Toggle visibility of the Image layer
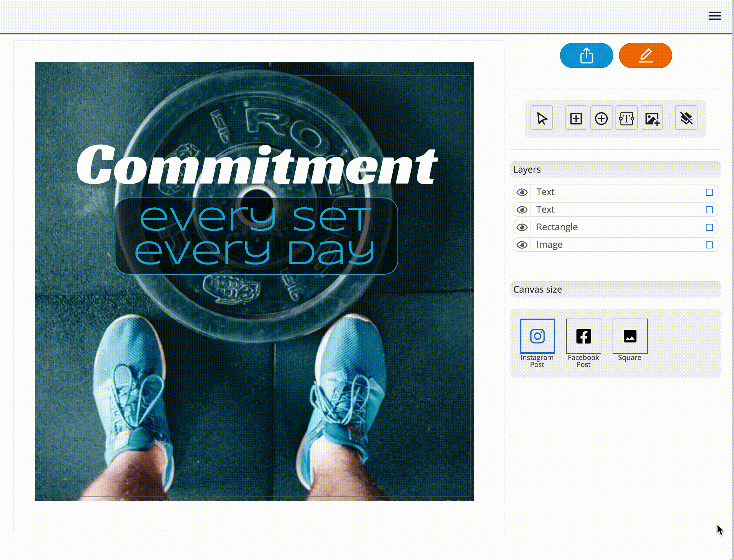This screenshot has width=734, height=560. [x=522, y=245]
